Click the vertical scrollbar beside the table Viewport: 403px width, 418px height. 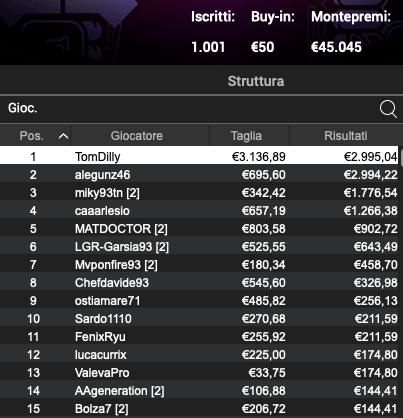(x=401, y=282)
